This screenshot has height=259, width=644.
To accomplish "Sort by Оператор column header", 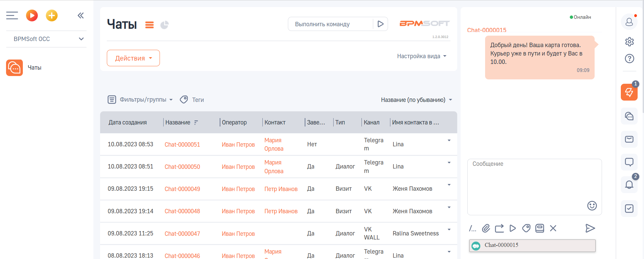I will (x=234, y=122).
